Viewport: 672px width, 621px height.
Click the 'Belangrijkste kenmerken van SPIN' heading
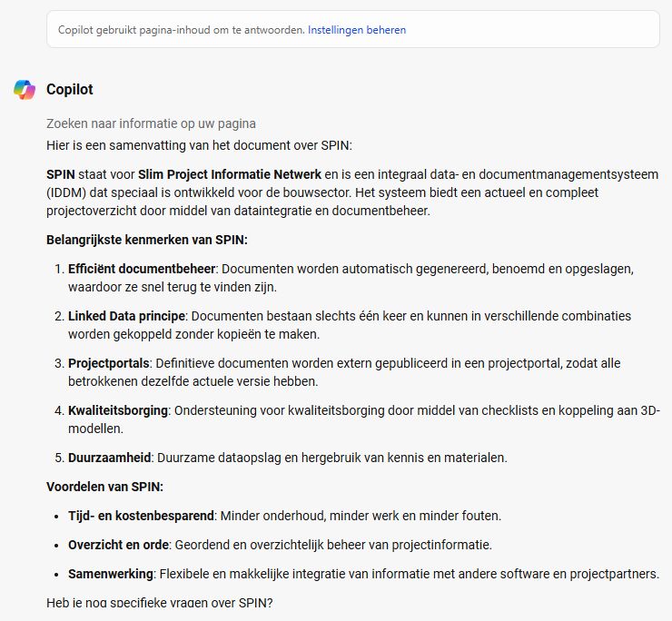[147, 240]
